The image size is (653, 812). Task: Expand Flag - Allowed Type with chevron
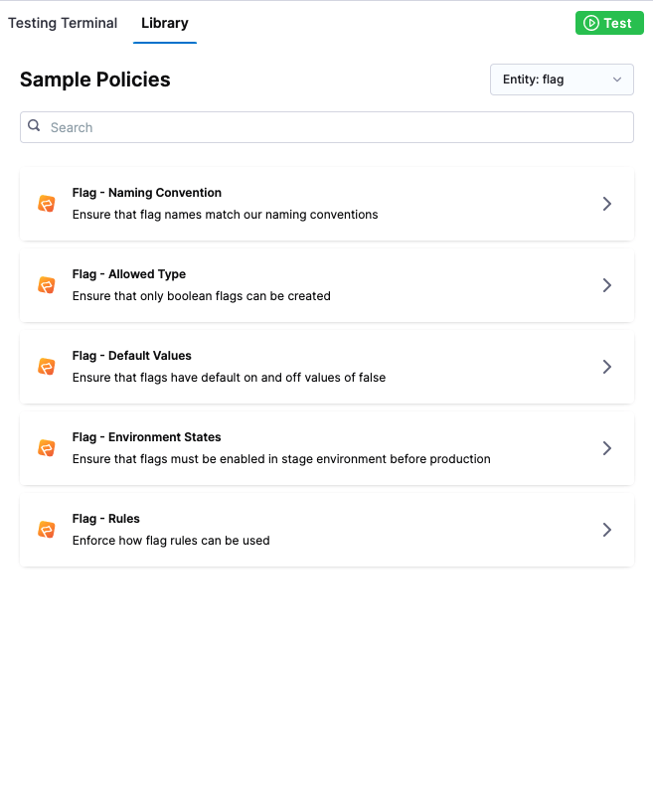[606, 285]
